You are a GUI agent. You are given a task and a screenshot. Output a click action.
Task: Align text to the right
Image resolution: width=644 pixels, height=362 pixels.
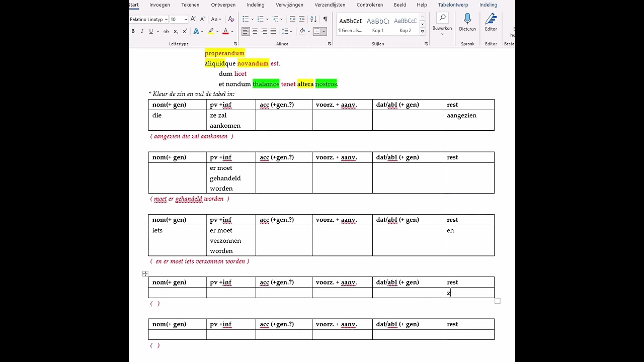point(264,31)
